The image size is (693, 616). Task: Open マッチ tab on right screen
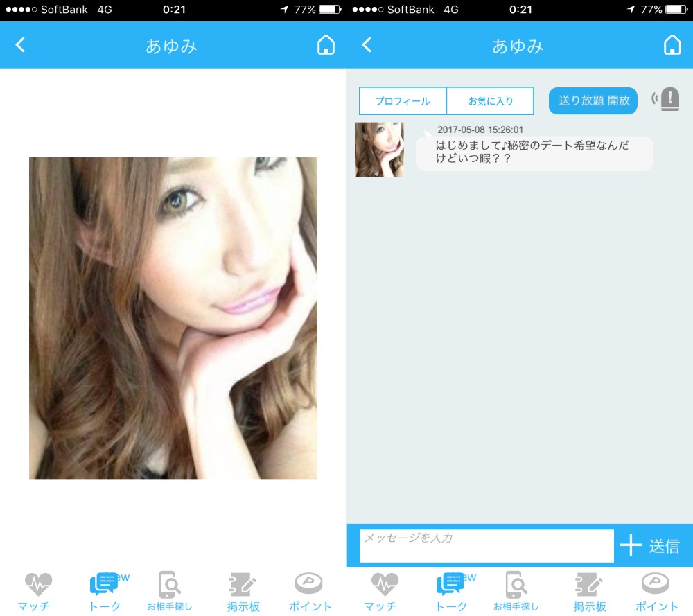click(x=381, y=592)
